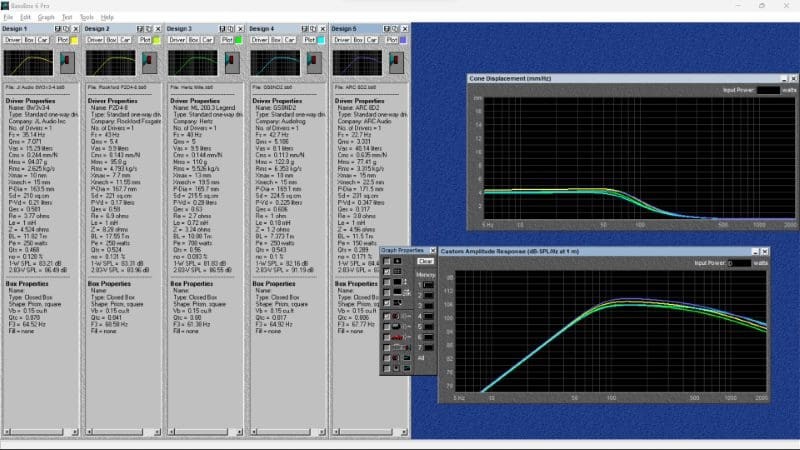Viewport: 800px width, 450px height.
Task: Select memory slot 4 in Graph Properties
Action: pos(429,316)
